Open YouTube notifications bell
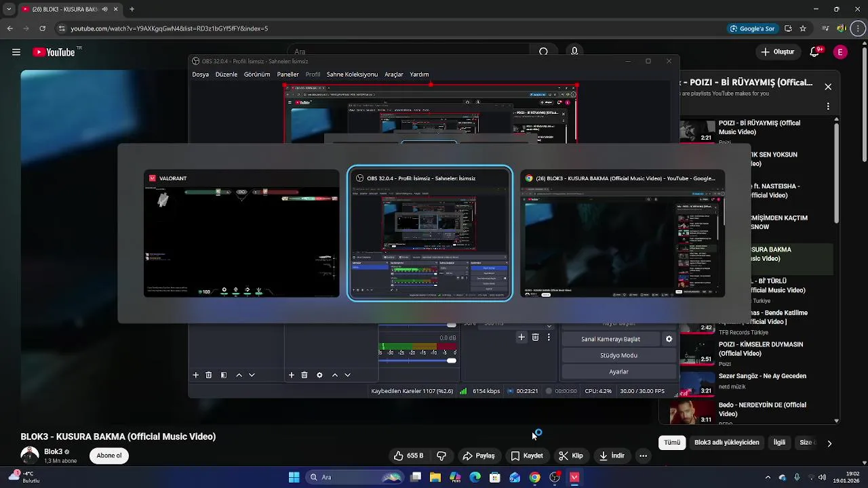This screenshot has width=868, height=488. (816, 52)
